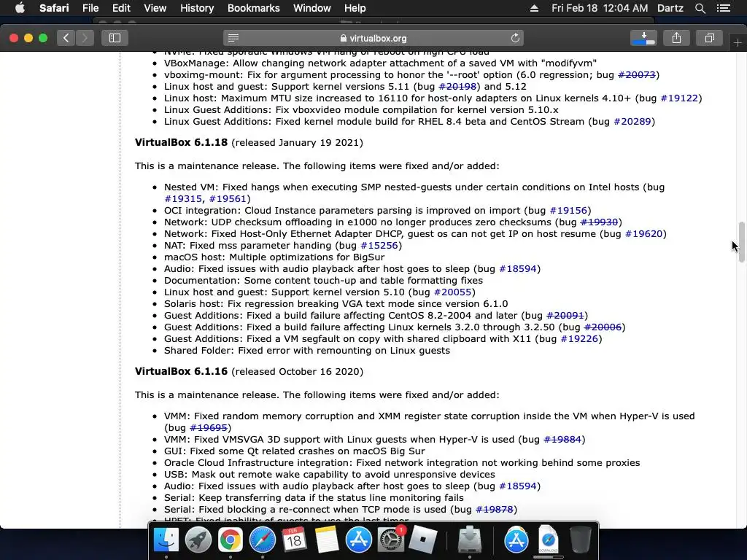Viewport: 747px width, 560px height.
Task: Open bug link #19122
Action: (x=679, y=98)
